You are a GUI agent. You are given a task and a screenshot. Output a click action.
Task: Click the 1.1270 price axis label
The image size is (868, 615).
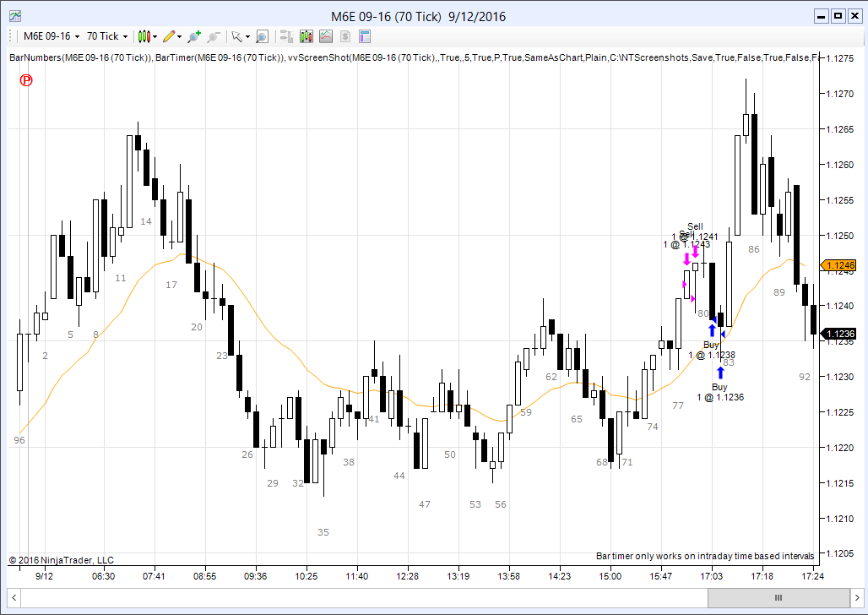(x=840, y=94)
